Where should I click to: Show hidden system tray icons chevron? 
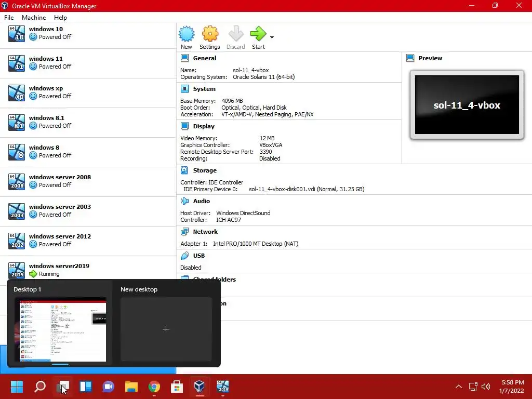coord(459,387)
